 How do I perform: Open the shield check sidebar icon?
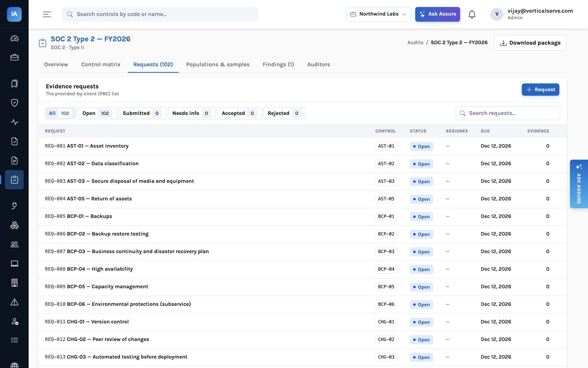click(x=14, y=103)
